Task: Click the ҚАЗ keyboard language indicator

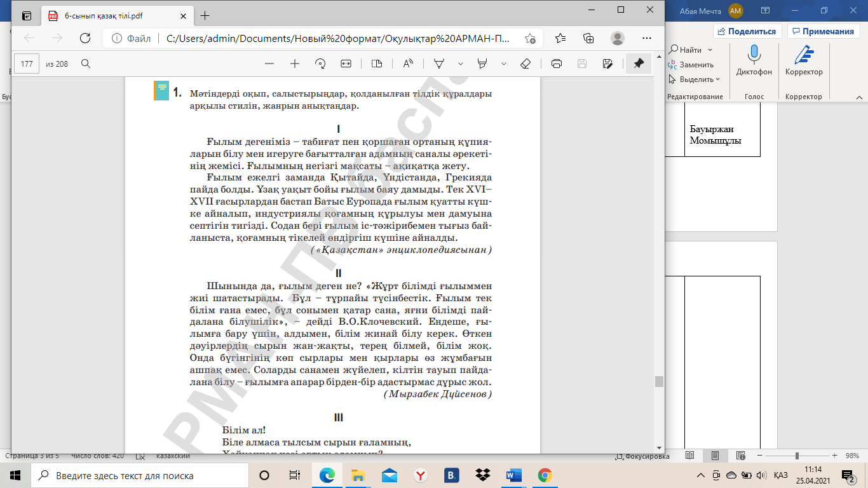Action: pos(781,475)
